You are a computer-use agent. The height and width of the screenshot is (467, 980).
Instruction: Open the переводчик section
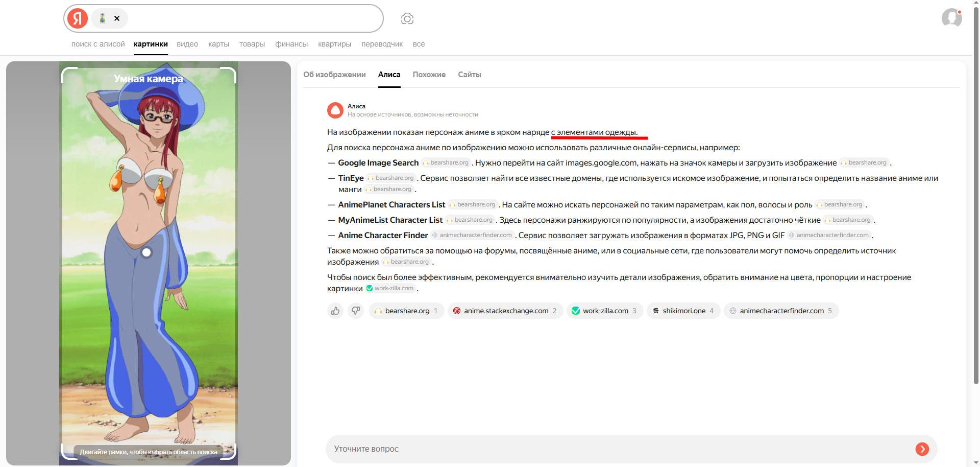coord(382,44)
